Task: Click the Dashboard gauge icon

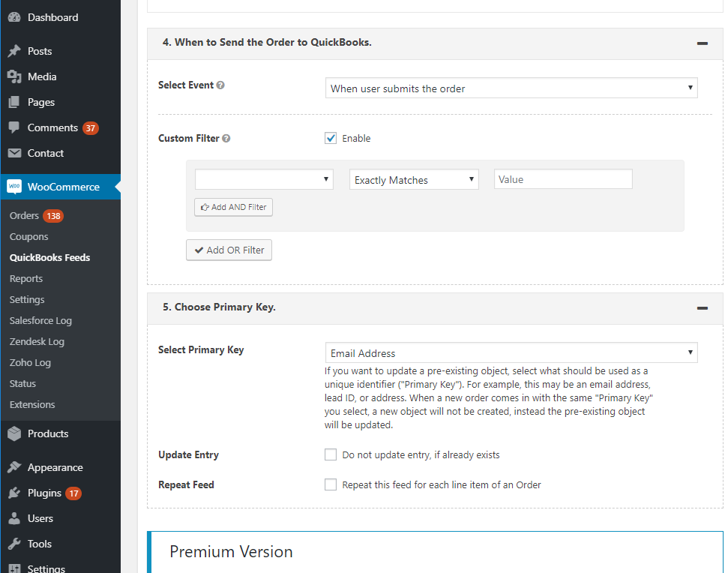Action: [14, 17]
